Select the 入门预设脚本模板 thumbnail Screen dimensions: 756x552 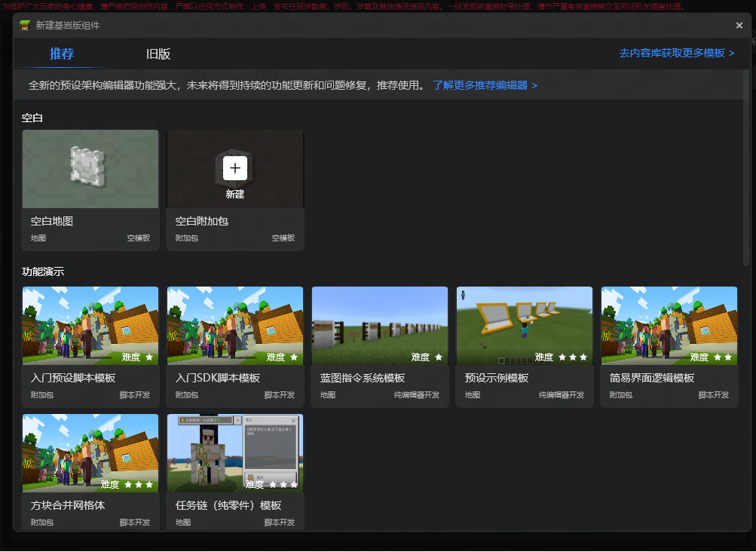(x=90, y=326)
